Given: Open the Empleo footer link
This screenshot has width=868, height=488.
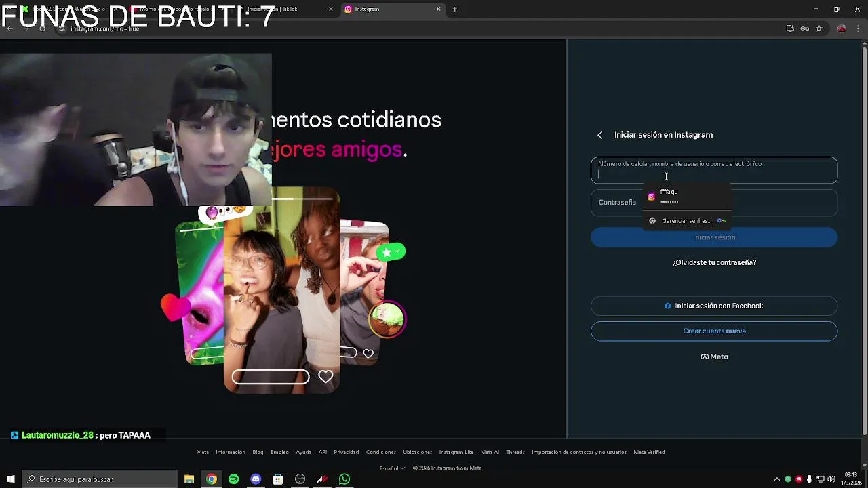Looking at the screenshot, I should [x=279, y=452].
